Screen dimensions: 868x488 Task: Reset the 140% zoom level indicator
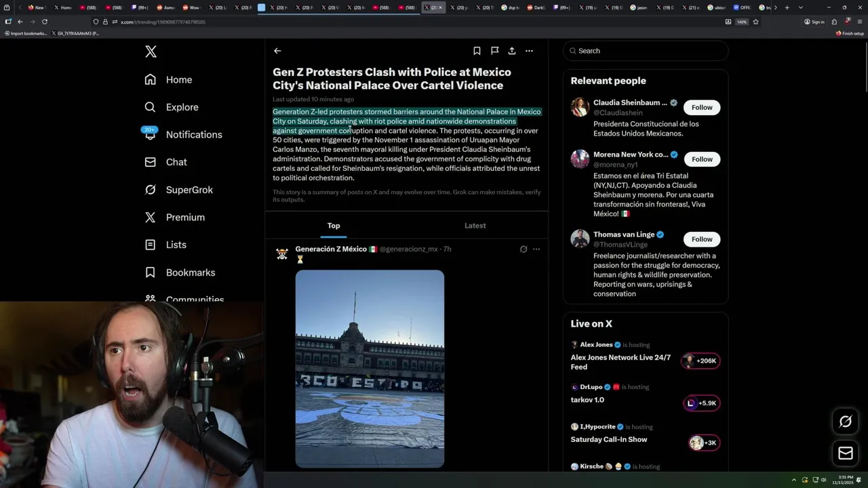click(x=742, y=22)
